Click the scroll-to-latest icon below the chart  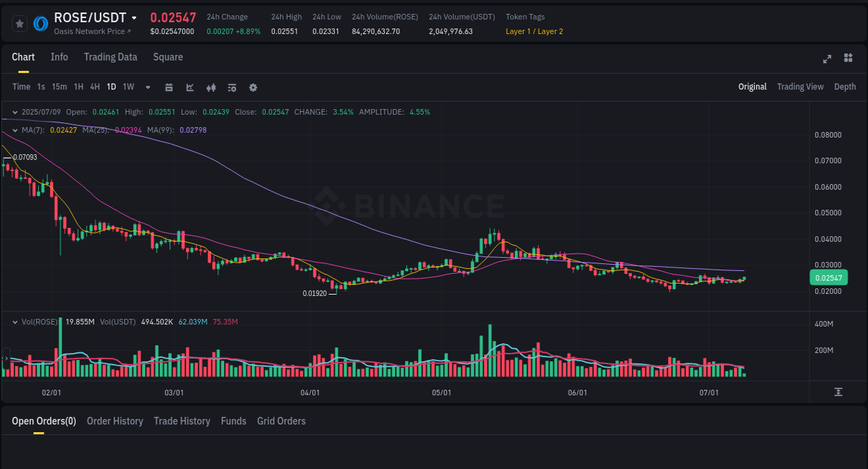click(837, 391)
